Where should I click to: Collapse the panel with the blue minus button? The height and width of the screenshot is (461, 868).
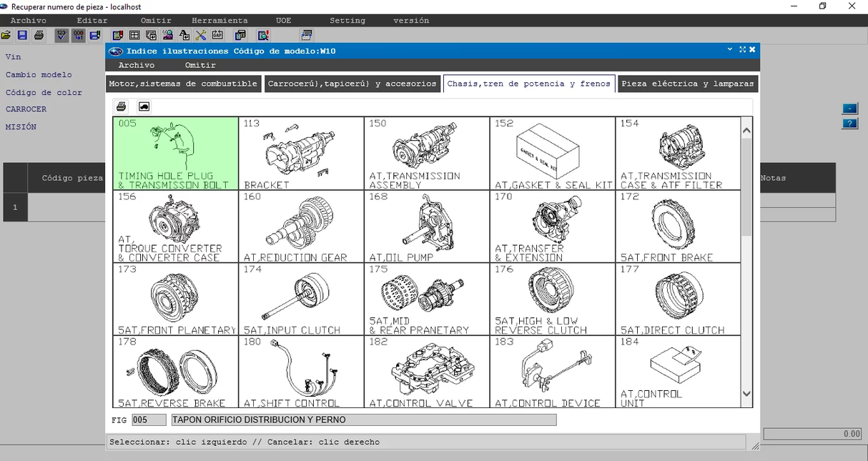(849, 109)
